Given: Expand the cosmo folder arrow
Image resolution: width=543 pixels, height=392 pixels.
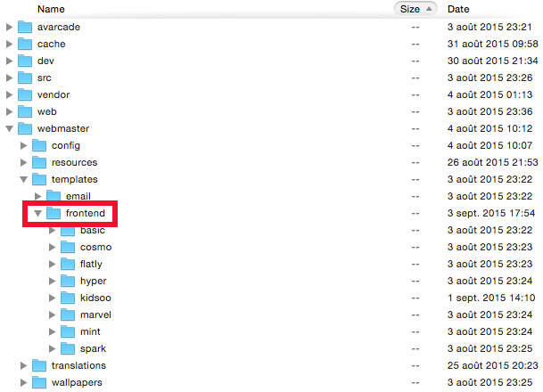Looking at the screenshot, I should click(x=53, y=247).
